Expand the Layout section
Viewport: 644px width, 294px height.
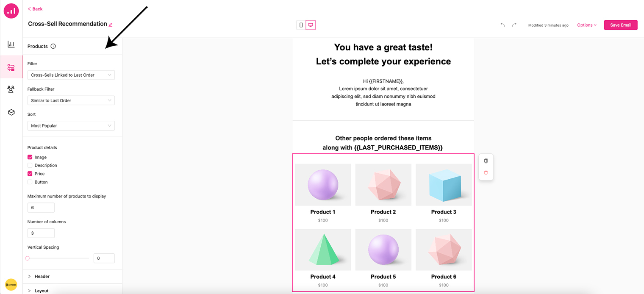(x=72, y=290)
